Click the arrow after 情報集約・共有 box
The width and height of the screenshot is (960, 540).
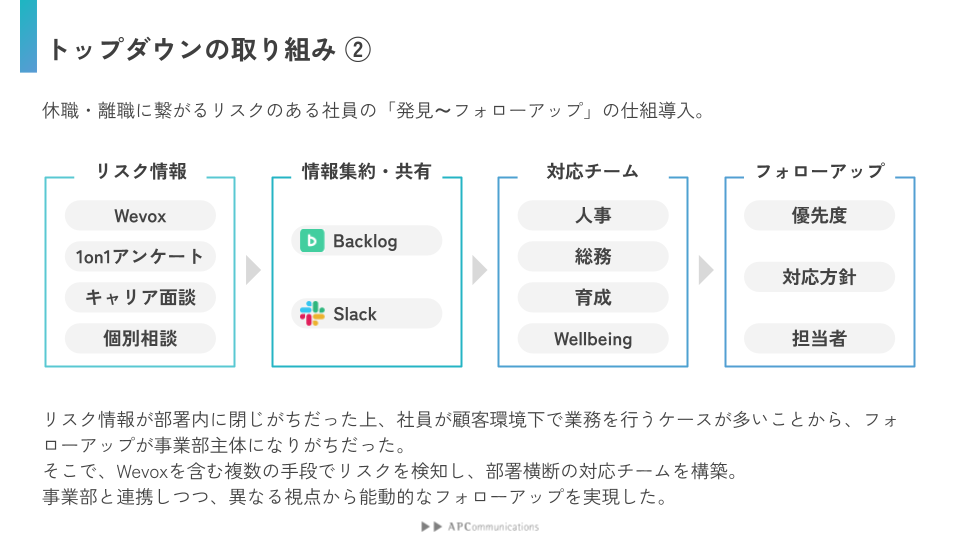point(479,271)
